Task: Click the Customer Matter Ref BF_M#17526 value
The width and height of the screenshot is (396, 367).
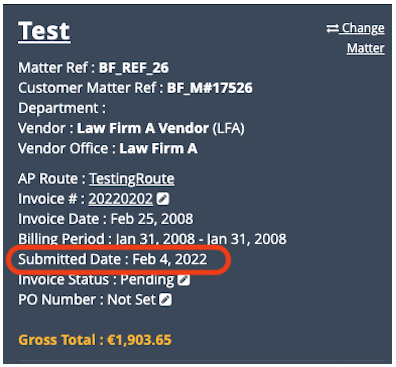Action: pyautogui.click(x=209, y=88)
